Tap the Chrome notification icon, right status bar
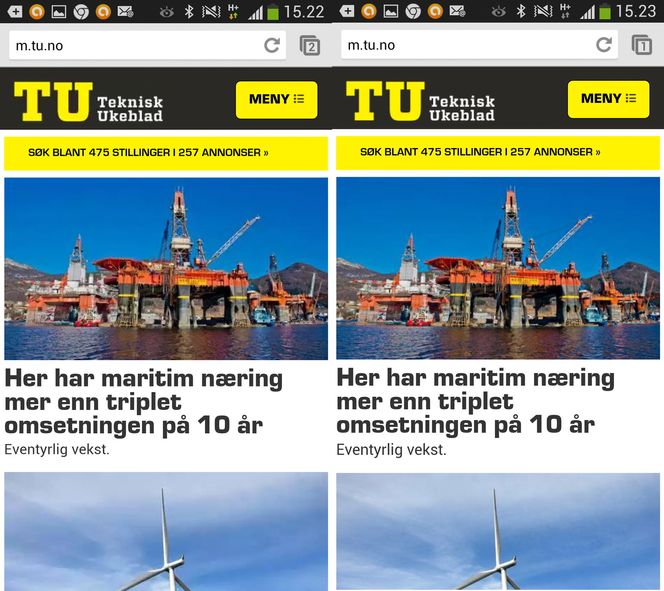 (x=413, y=11)
